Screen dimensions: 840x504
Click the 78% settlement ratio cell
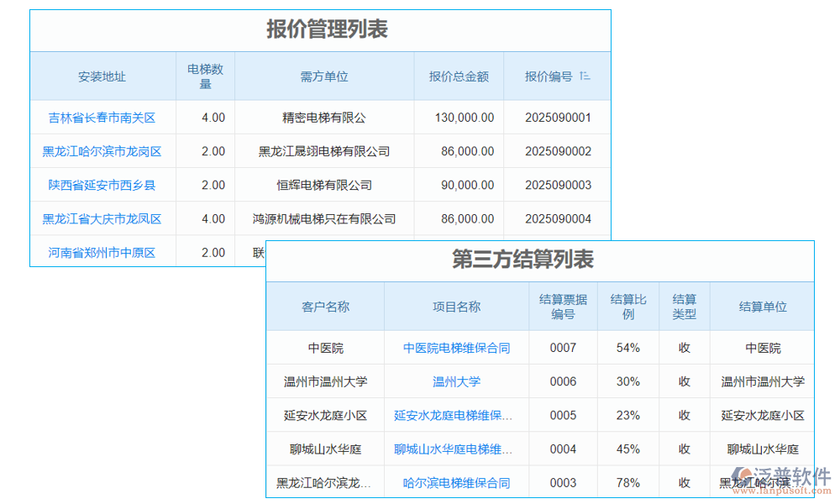[627, 482]
